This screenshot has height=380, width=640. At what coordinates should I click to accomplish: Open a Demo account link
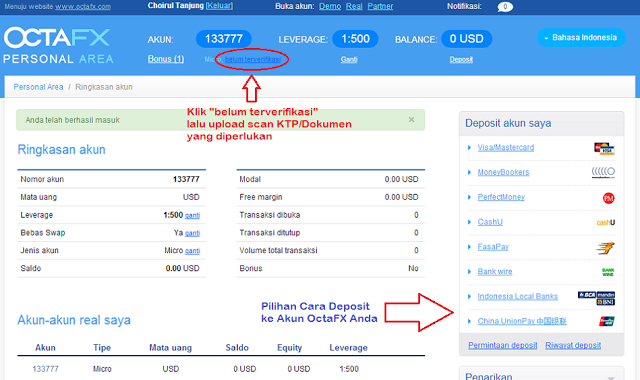pyautogui.click(x=330, y=6)
